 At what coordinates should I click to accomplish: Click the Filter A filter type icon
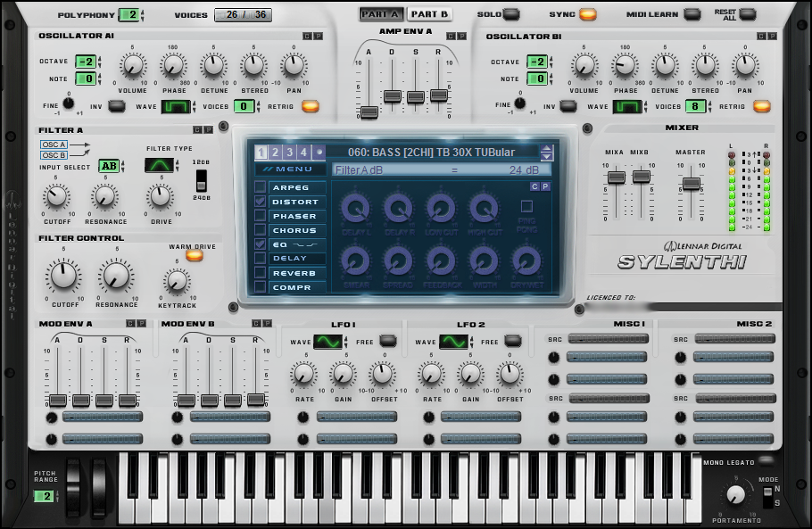pyautogui.click(x=159, y=166)
